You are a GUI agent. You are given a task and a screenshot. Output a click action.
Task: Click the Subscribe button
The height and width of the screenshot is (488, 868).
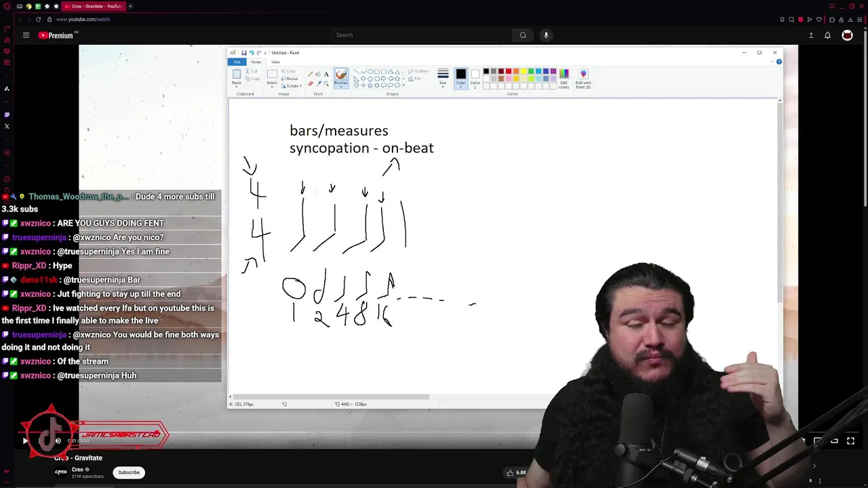(x=129, y=472)
